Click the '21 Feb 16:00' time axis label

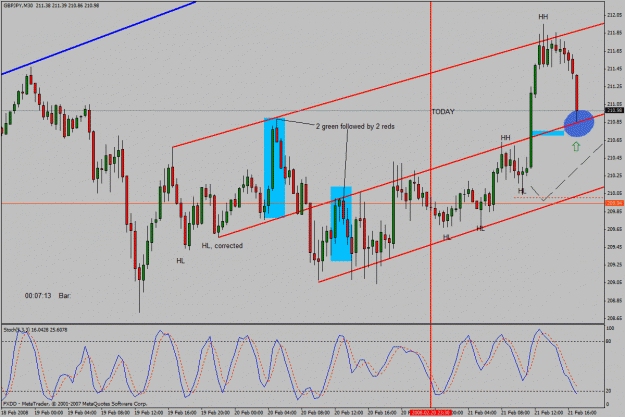(582, 412)
